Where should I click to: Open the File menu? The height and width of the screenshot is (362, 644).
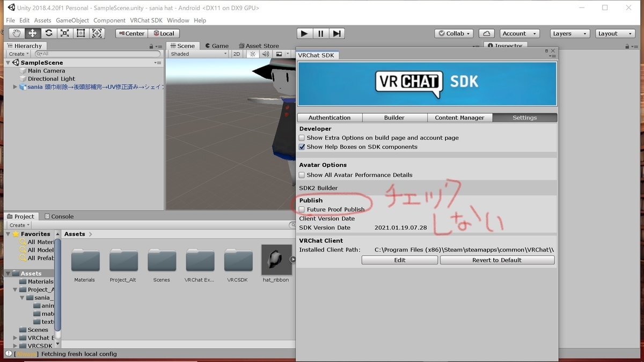coord(10,20)
